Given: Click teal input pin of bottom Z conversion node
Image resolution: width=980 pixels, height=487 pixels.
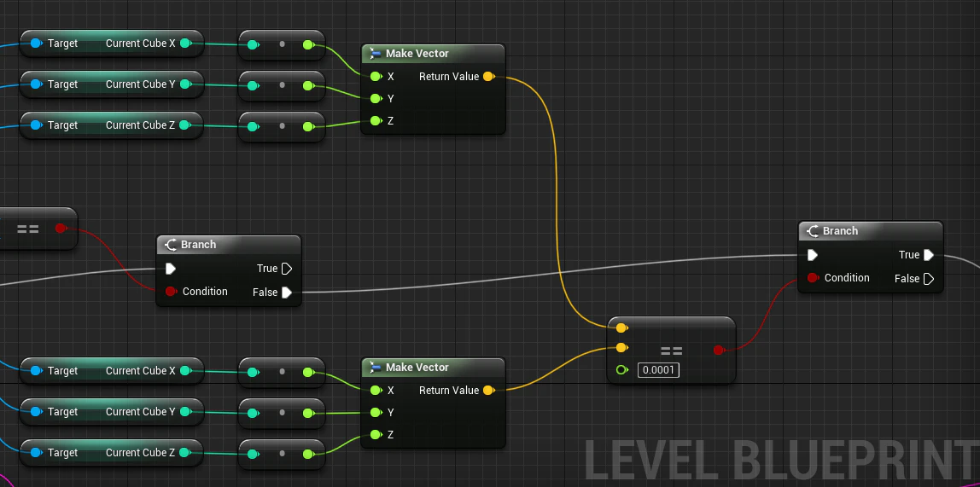Looking at the screenshot, I should [253, 455].
